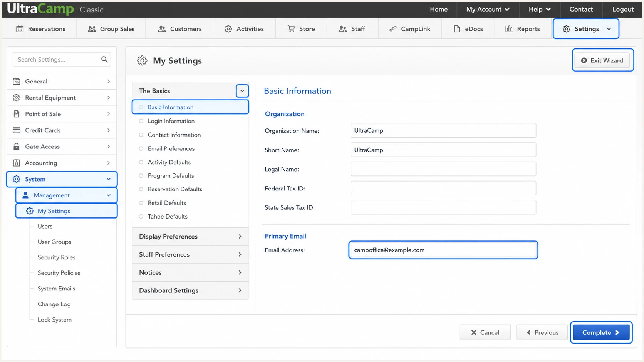
Task: Open the My Account dropdown
Action: 488,9
